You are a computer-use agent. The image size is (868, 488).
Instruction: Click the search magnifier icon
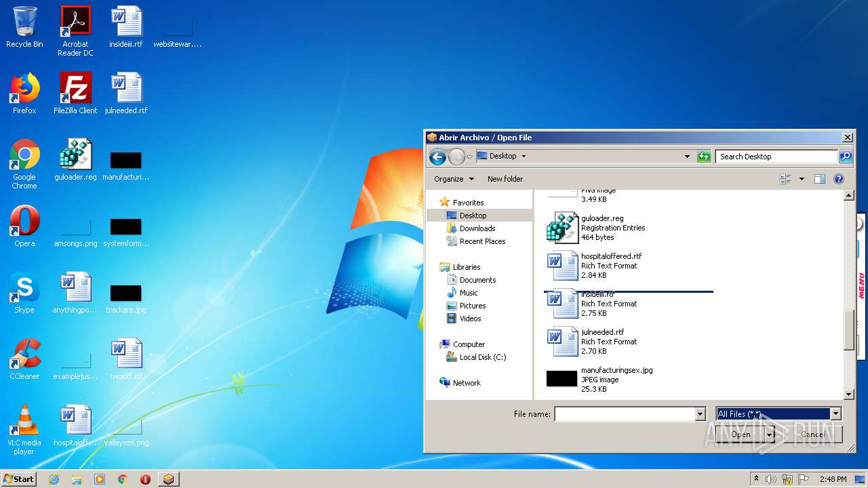coord(845,157)
